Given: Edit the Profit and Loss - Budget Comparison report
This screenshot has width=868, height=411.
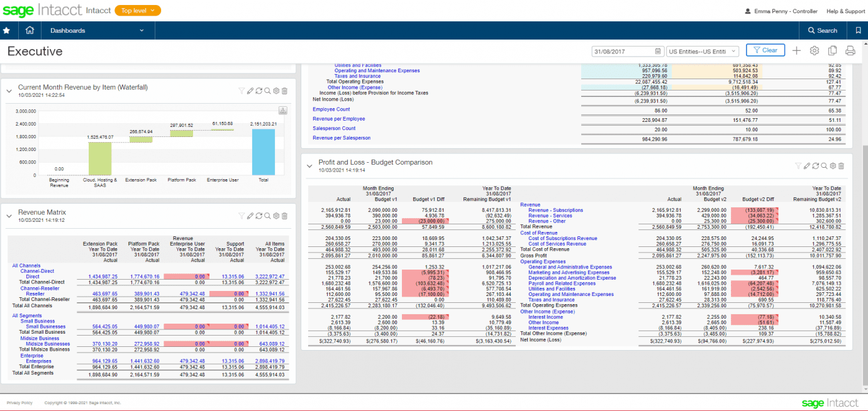Looking at the screenshot, I should point(807,166).
